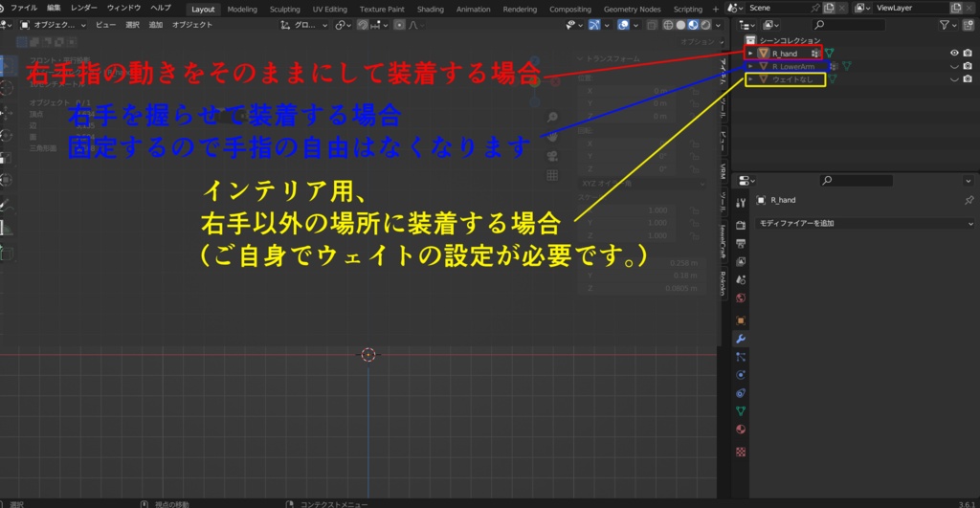Open the Physics properties tab

point(741,375)
